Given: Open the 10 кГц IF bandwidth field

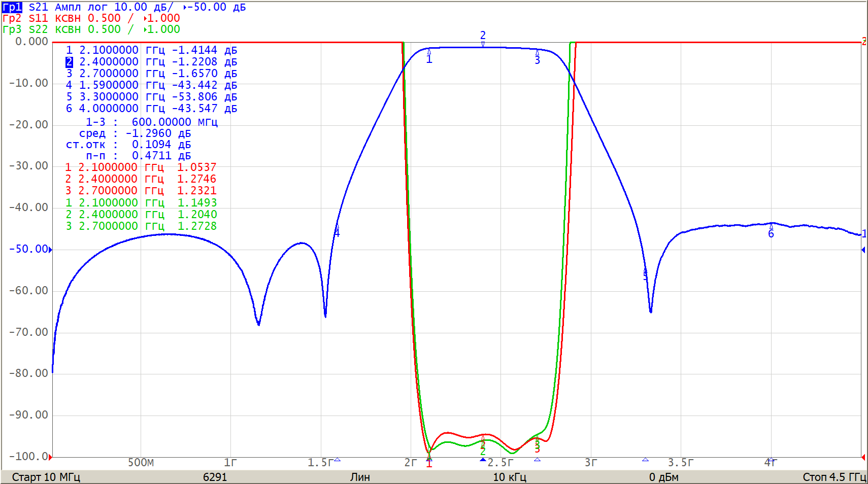Looking at the screenshot, I should (510, 477).
